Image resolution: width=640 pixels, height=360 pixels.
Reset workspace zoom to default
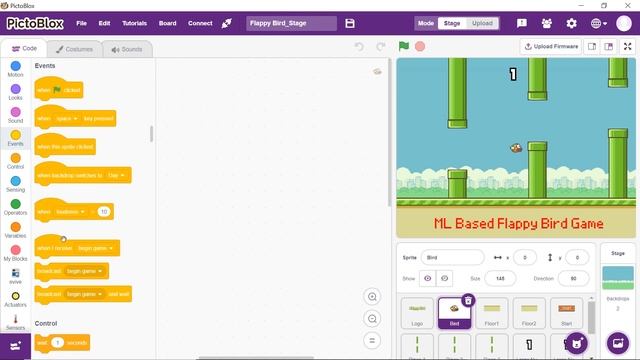tap(372, 340)
